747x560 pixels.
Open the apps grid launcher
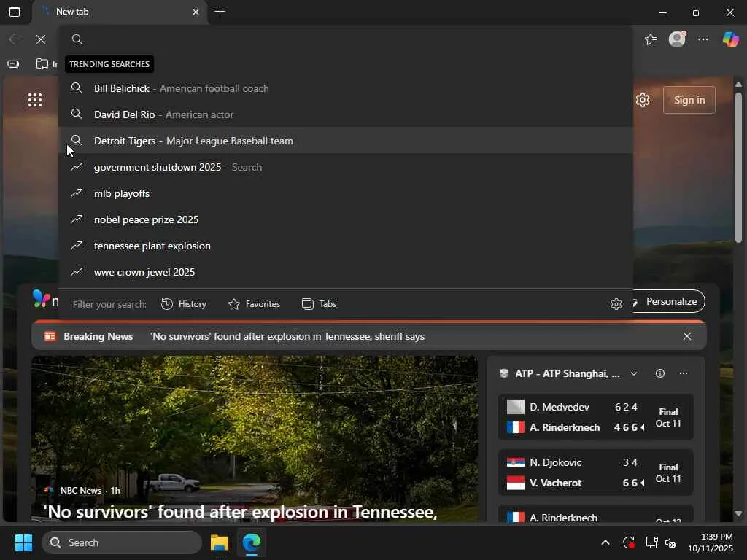35,100
